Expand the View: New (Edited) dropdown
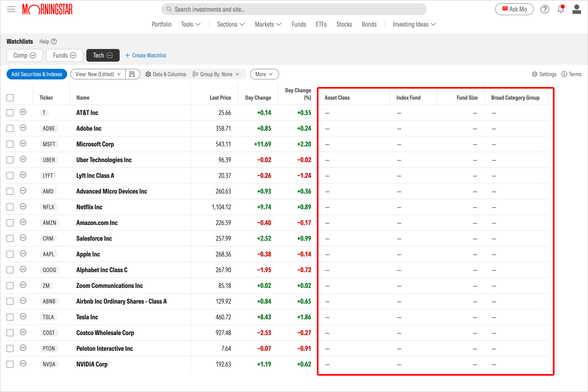The height and width of the screenshot is (392, 588). coord(98,74)
